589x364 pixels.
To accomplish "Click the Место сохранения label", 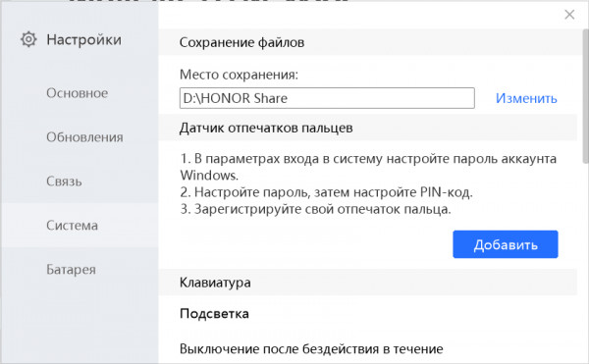I will 239,75.
